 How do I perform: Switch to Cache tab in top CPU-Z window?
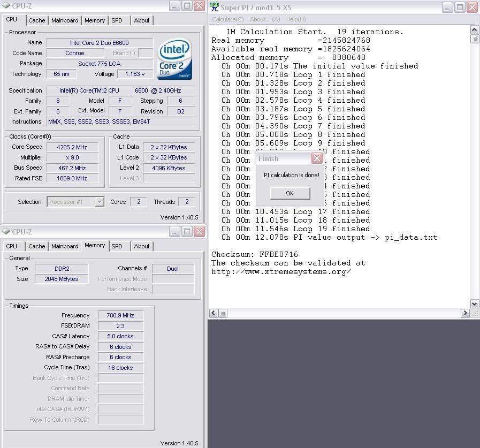click(37, 20)
